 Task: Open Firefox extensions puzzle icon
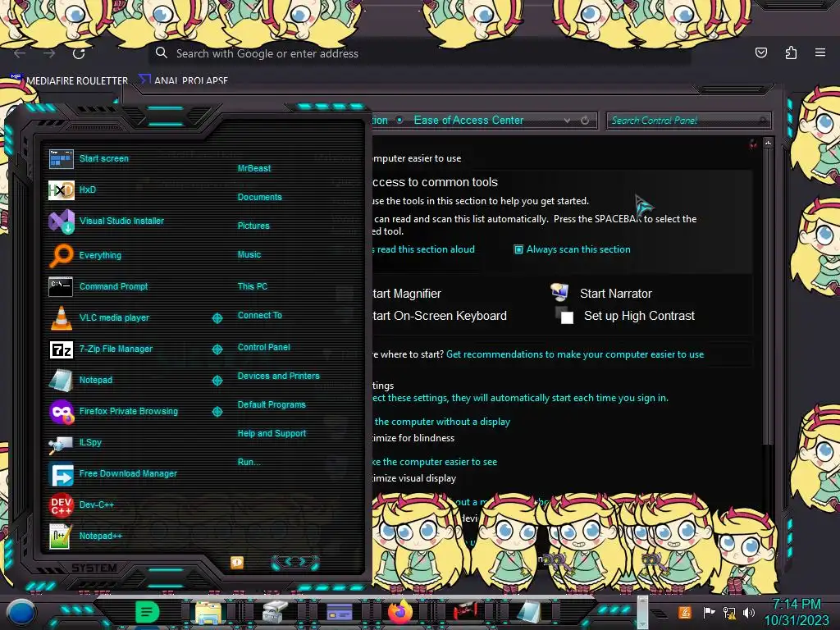(x=791, y=52)
